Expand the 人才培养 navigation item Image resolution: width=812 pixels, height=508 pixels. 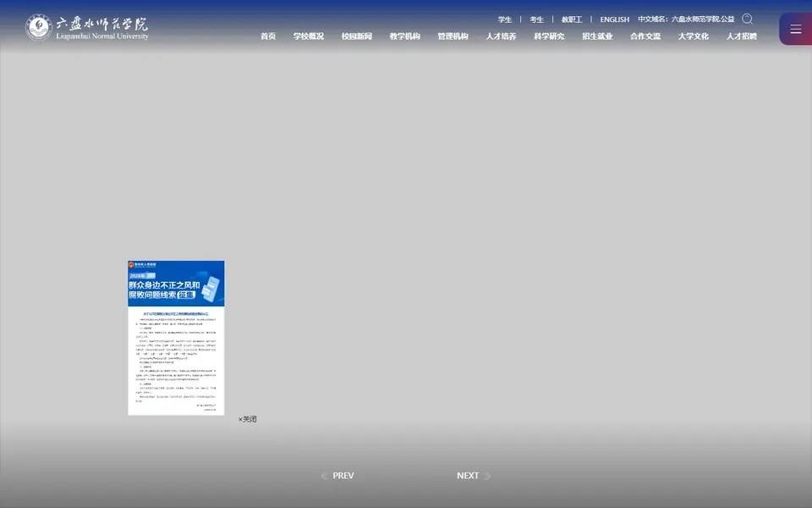(x=501, y=36)
